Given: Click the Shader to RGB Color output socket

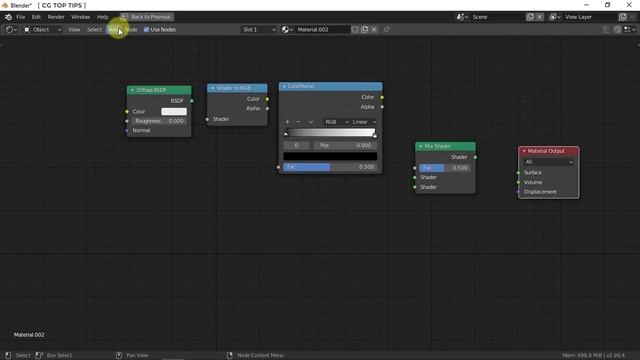Looking at the screenshot, I should [267, 99].
